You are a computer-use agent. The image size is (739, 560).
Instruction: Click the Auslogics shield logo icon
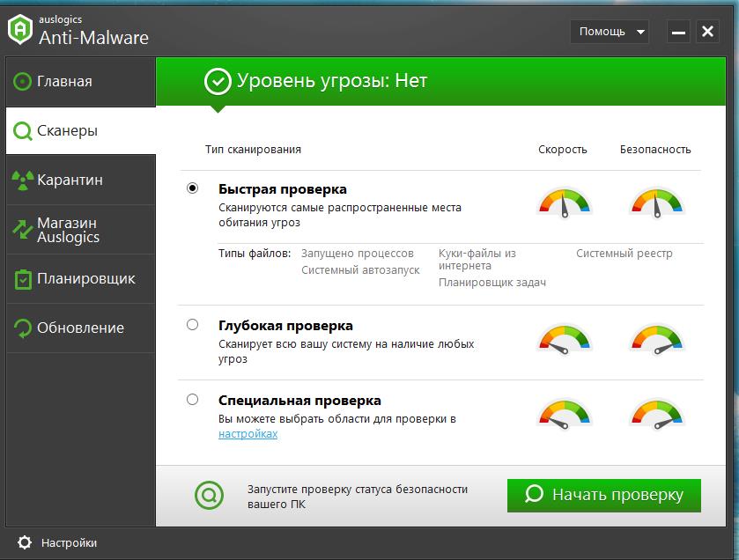20,29
